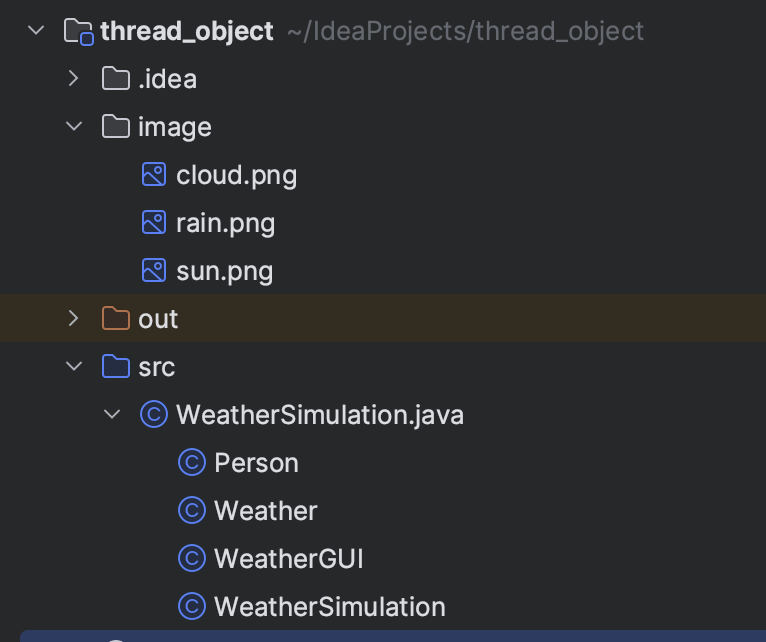Select the sun.png file name
The image size is (766, 642).
click(224, 271)
